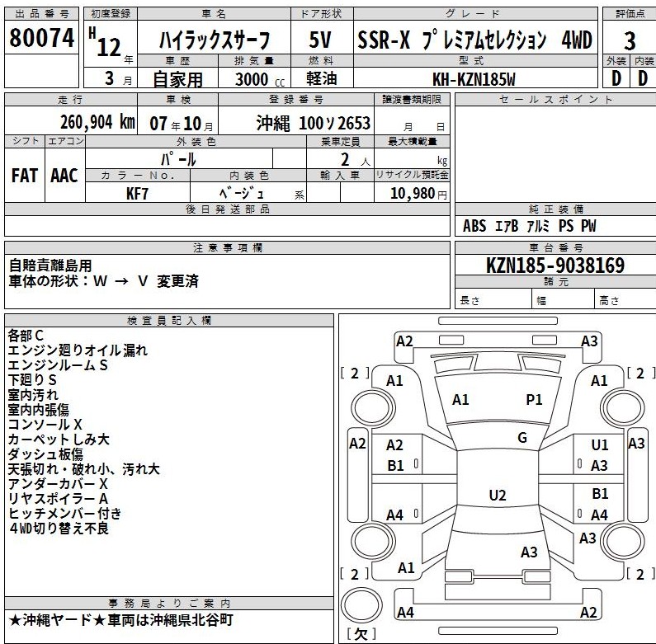Click the D grade under 外装

616,78
